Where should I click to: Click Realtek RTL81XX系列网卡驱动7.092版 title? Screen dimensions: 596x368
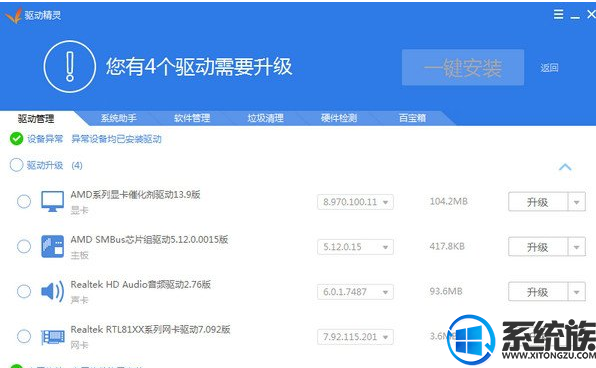[x=150, y=329]
